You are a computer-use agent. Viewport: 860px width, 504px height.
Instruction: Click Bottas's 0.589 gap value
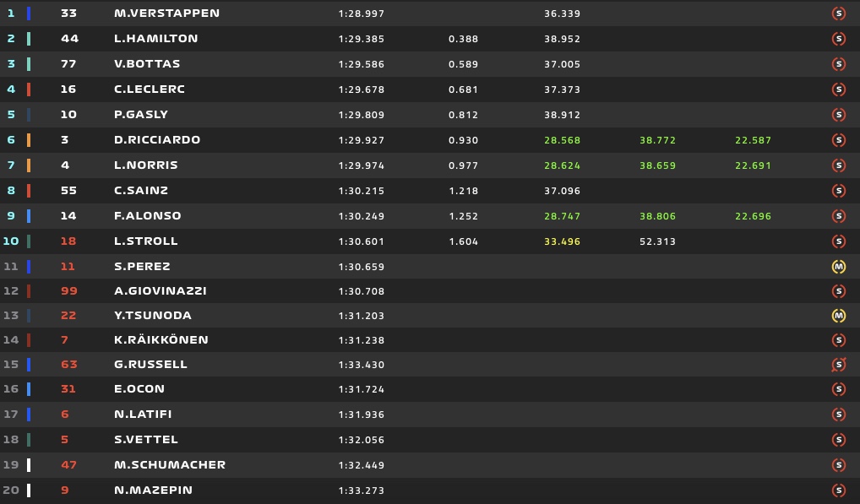463,64
